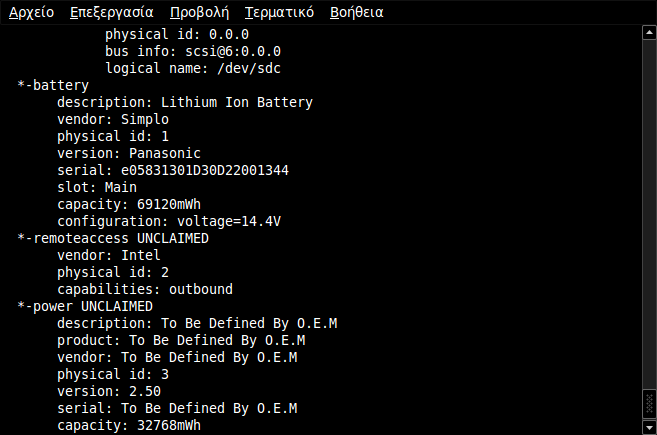
Task: Click the *-battery heading line
Action: (53, 85)
